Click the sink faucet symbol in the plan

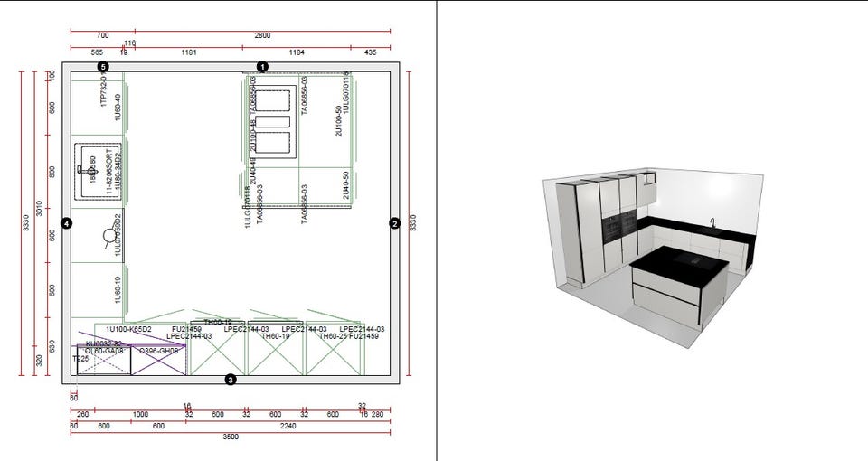pos(89,171)
